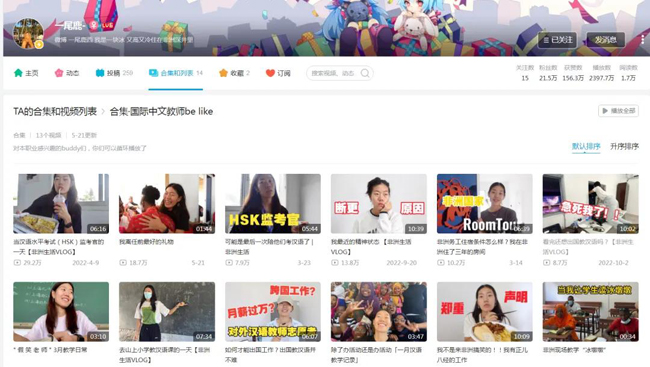Switch to 升序排序 ascending sort
This screenshot has height=367, width=650.
[x=624, y=146]
